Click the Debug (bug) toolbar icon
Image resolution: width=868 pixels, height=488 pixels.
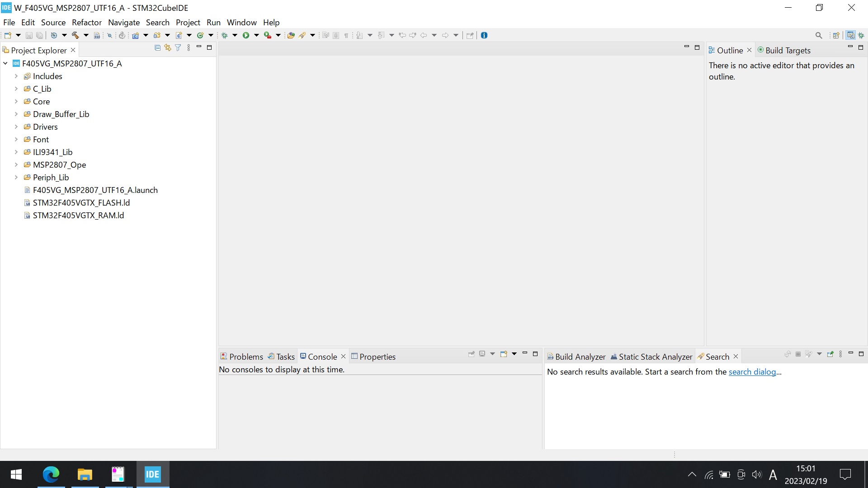coord(224,35)
